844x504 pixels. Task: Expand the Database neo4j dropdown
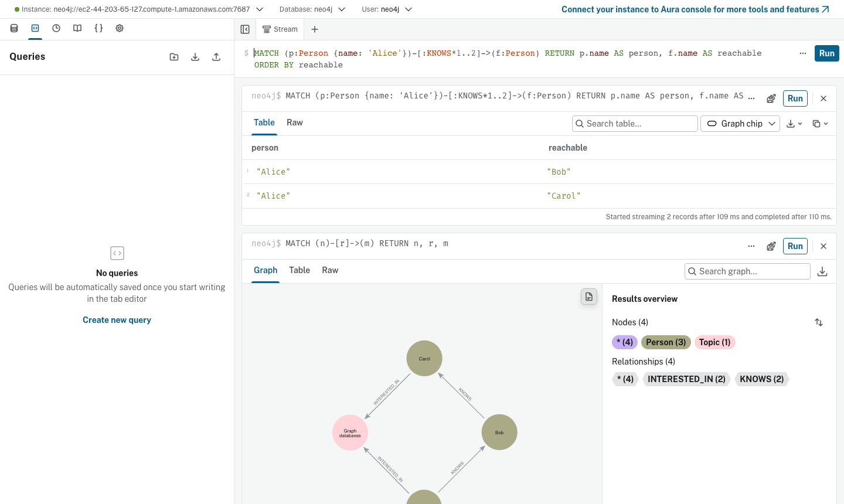tap(342, 9)
